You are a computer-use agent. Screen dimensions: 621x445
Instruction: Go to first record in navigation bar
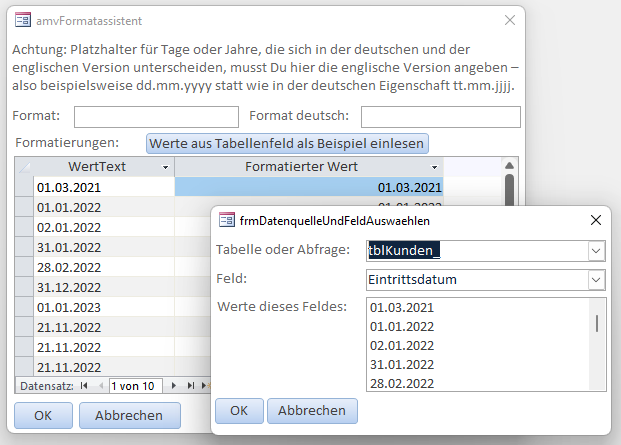(x=84, y=386)
